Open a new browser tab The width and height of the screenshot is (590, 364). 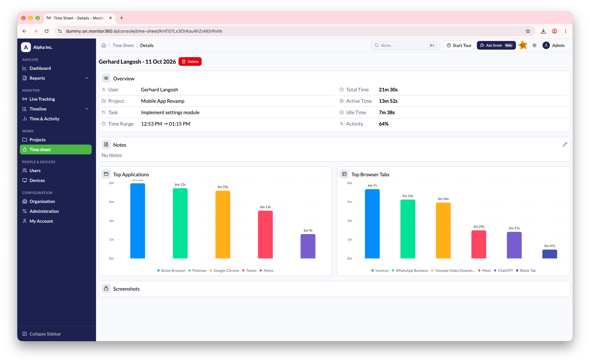pyautogui.click(x=121, y=18)
